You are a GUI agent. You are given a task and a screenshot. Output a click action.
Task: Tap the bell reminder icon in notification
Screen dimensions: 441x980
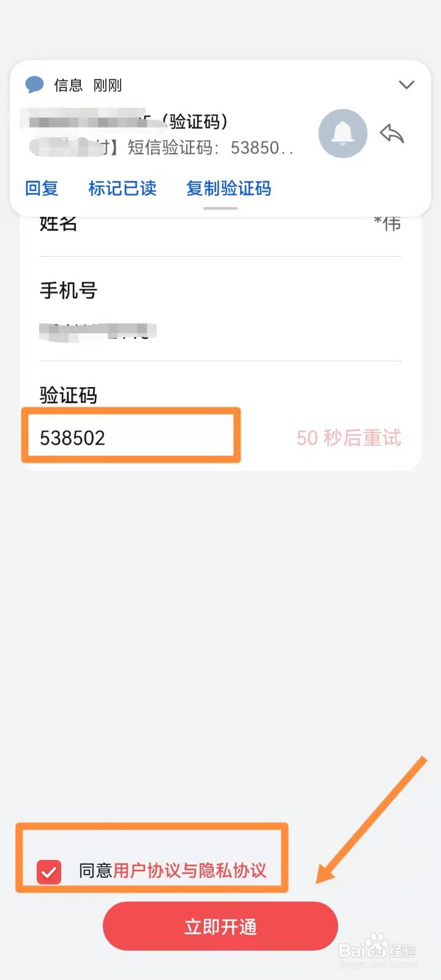tap(343, 134)
